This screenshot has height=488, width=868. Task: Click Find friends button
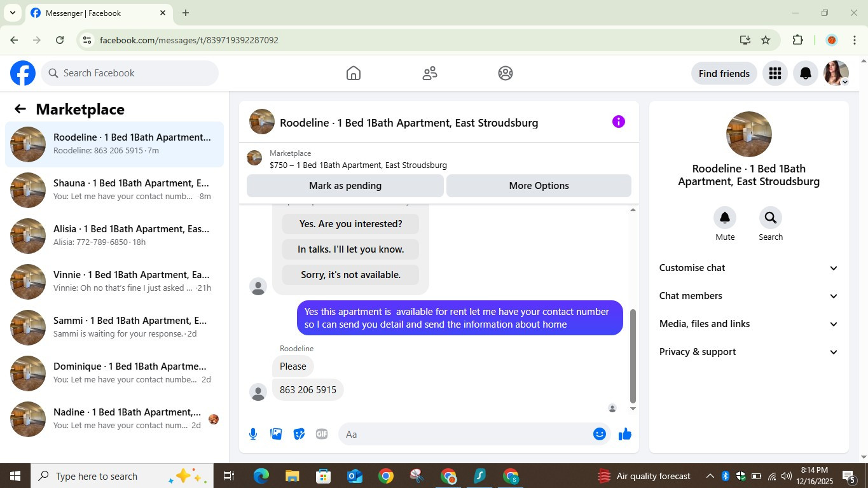(x=724, y=73)
